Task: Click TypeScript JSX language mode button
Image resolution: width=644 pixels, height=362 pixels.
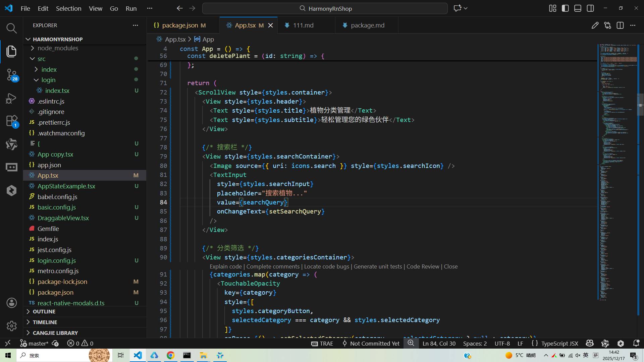Action: point(559,343)
